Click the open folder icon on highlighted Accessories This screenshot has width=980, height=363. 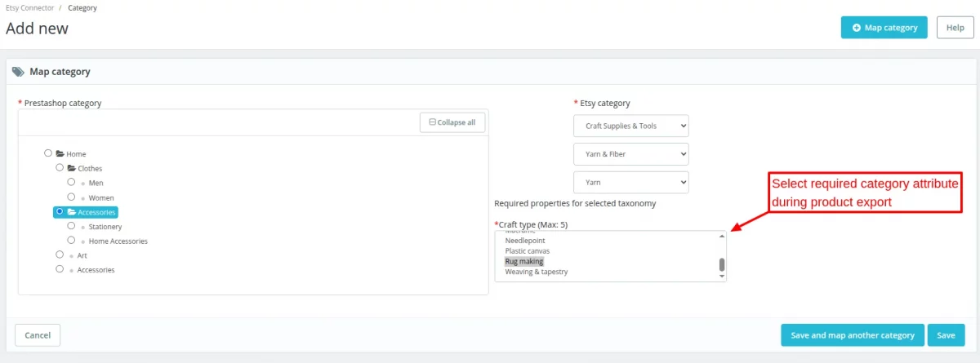72,212
